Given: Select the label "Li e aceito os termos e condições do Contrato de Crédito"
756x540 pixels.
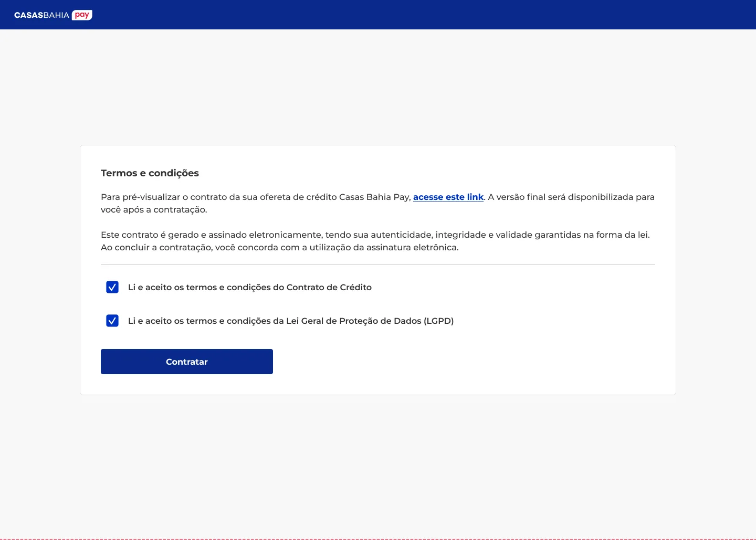Looking at the screenshot, I should (x=250, y=287).
